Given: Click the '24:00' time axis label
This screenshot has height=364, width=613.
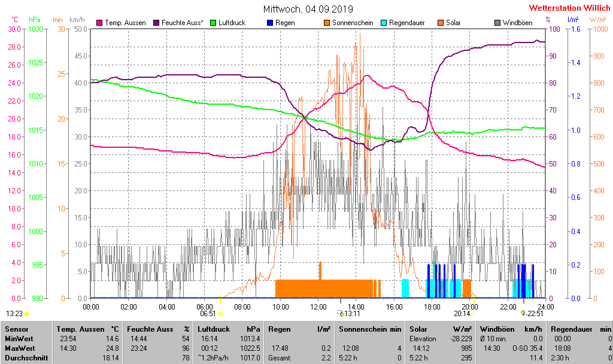Looking at the screenshot, I should pos(546,307).
